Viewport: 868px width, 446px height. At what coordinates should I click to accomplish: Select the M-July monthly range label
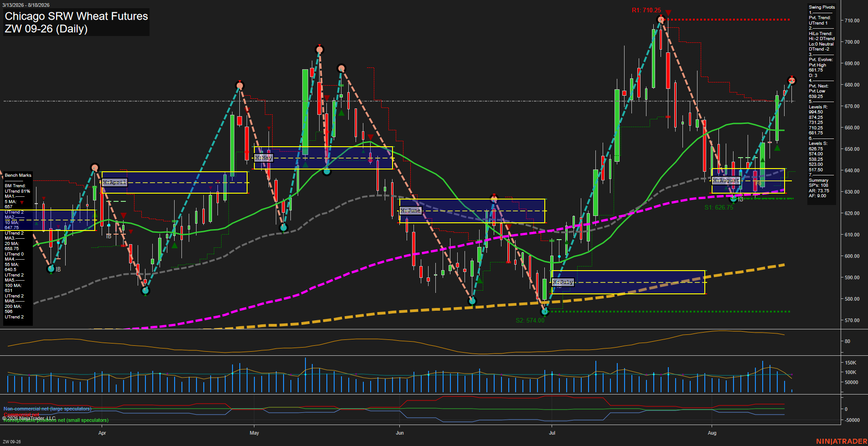[x=563, y=282]
